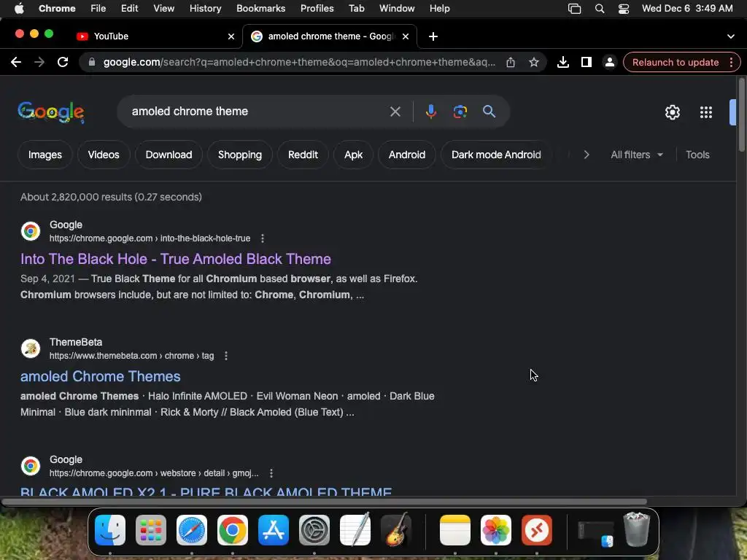The width and height of the screenshot is (747, 560).
Task: Open App Store from the Dock
Action: (274, 530)
